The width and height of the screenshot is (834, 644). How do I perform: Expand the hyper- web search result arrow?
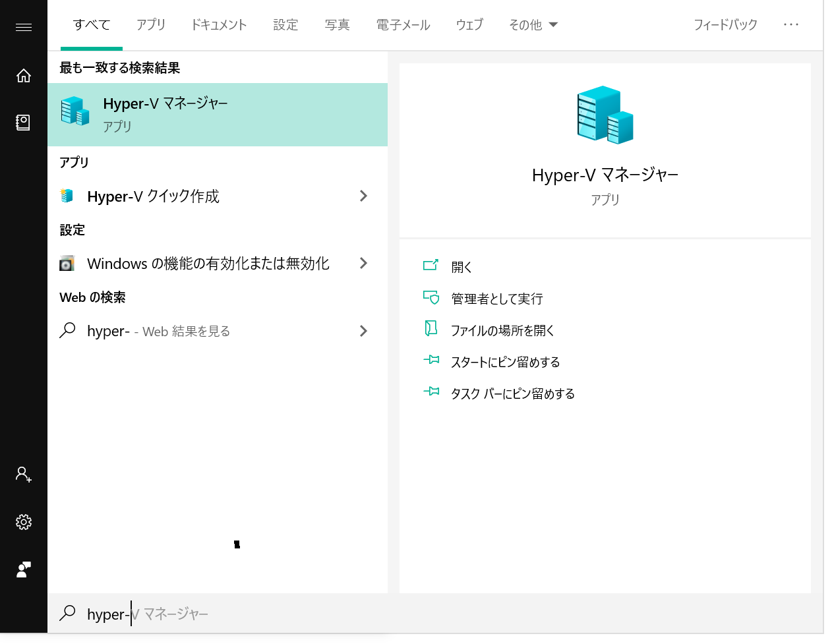pos(363,331)
